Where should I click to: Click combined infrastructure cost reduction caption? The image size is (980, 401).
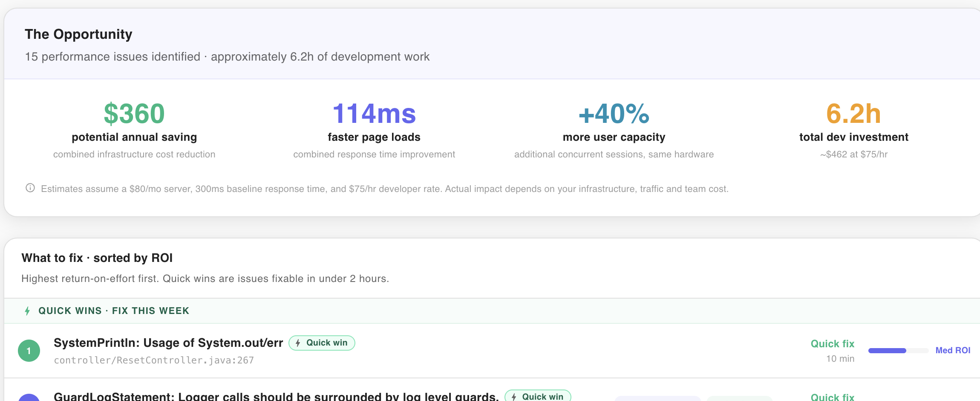pyautogui.click(x=134, y=154)
